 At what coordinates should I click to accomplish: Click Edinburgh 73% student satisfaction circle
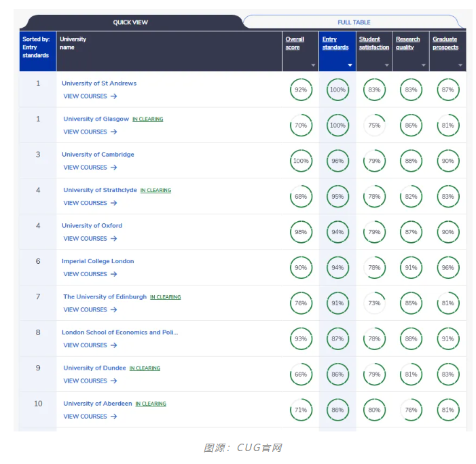(374, 303)
